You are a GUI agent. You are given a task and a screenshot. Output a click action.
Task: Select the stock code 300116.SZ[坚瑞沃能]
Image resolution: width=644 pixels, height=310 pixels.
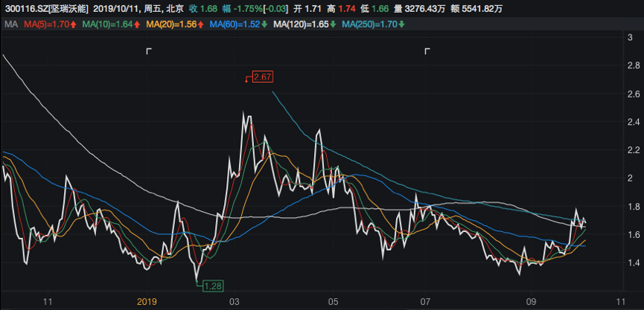tap(45, 9)
